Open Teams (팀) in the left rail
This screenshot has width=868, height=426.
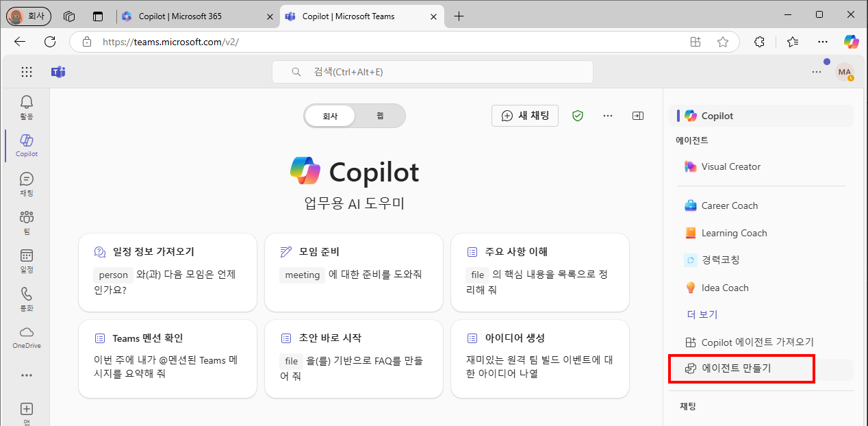pyautogui.click(x=26, y=222)
